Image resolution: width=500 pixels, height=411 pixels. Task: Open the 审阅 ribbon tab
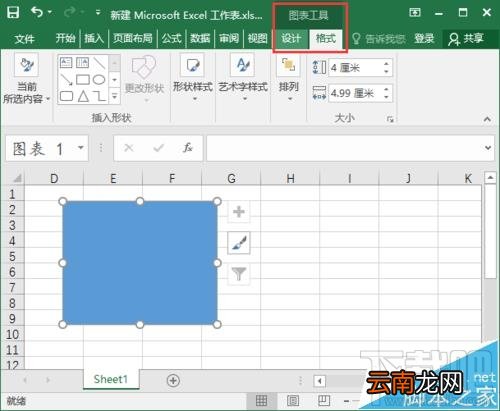pyautogui.click(x=229, y=39)
